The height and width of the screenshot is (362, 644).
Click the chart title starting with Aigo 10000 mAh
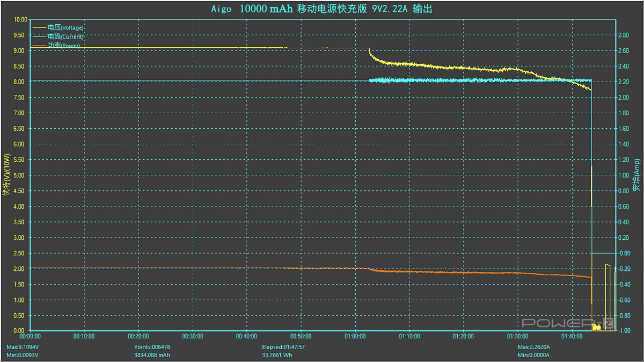coord(321,9)
